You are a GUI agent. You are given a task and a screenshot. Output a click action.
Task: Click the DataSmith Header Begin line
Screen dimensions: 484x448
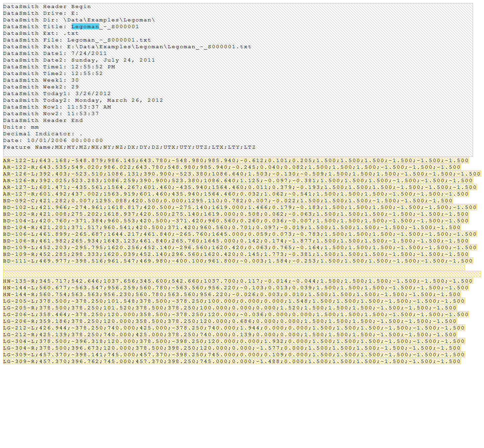(x=47, y=7)
